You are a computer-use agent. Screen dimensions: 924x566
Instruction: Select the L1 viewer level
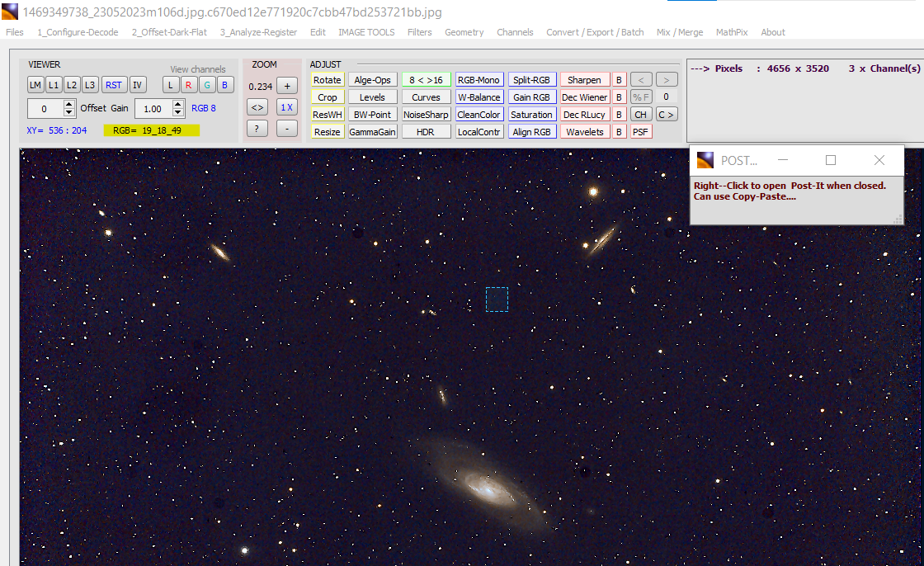[x=54, y=85]
